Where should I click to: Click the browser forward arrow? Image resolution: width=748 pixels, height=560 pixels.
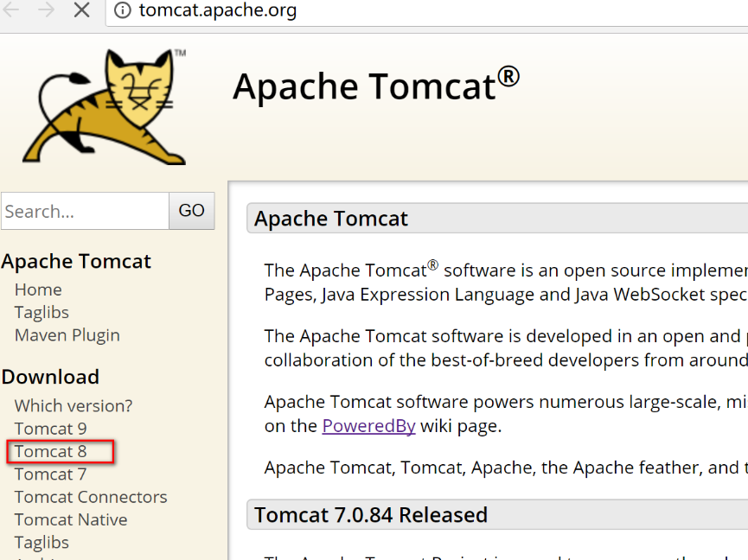click(x=46, y=10)
